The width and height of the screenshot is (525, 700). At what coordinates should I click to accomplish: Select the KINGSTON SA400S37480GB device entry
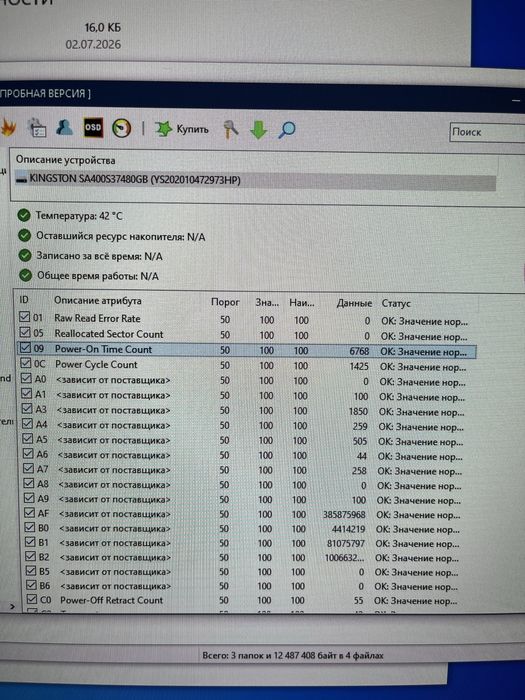coord(255,180)
